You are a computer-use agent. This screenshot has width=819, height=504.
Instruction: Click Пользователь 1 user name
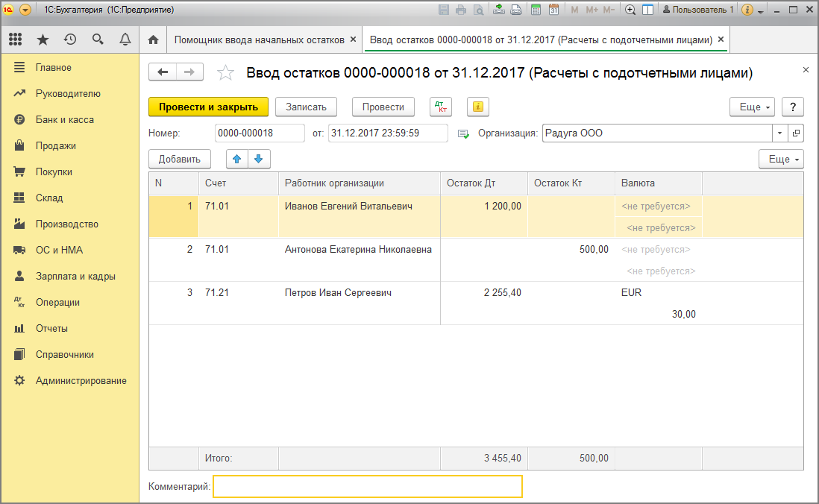point(698,10)
